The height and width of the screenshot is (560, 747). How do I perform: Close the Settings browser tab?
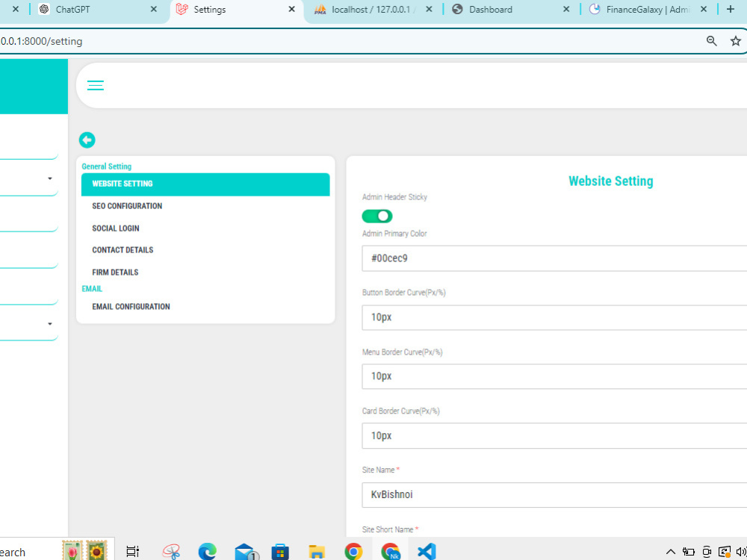tap(291, 10)
